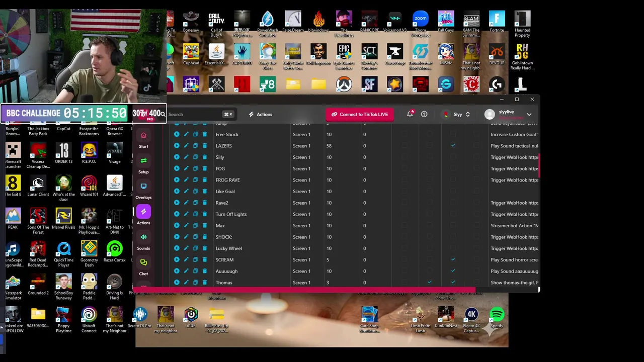Delete the FROG RAVE action with trash icon
The height and width of the screenshot is (362, 644).
pos(205,180)
